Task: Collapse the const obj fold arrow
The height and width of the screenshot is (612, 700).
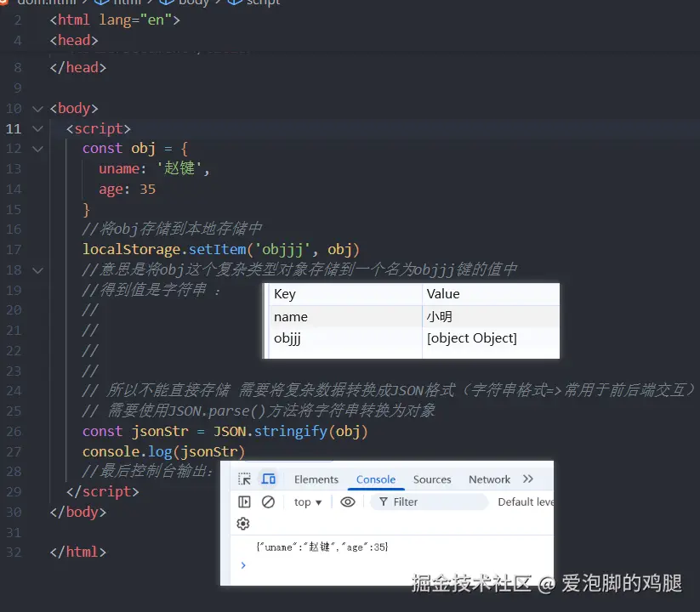Action: (x=38, y=149)
